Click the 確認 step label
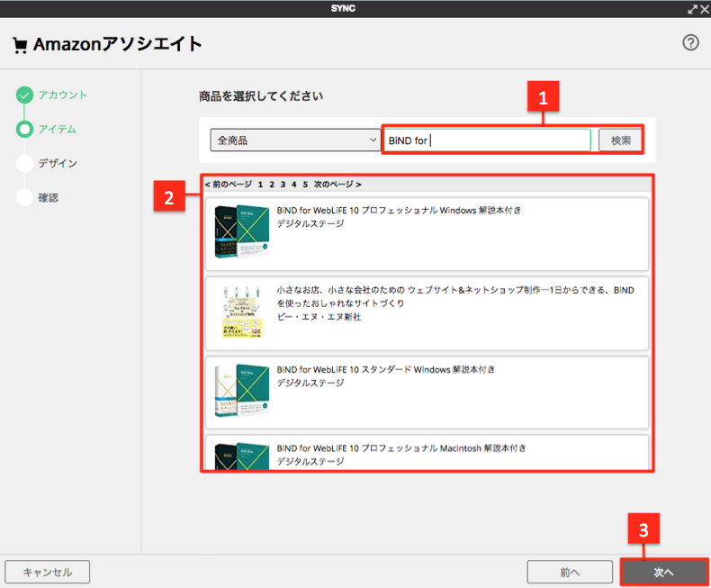The image size is (711, 588). (x=48, y=198)
